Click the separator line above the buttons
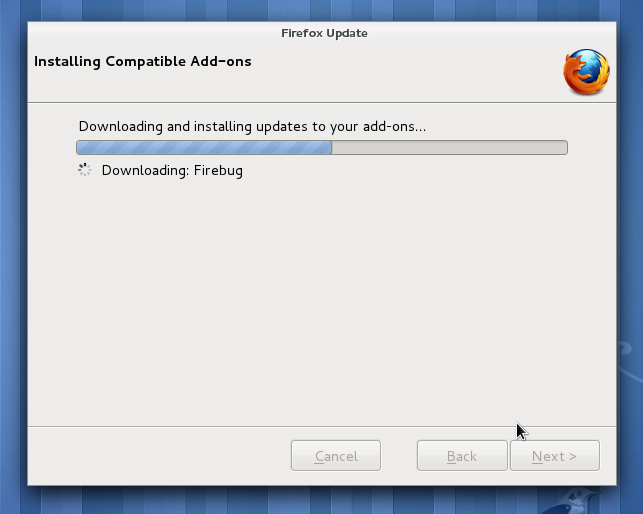The image size is (643, 514). coord(322,427)
